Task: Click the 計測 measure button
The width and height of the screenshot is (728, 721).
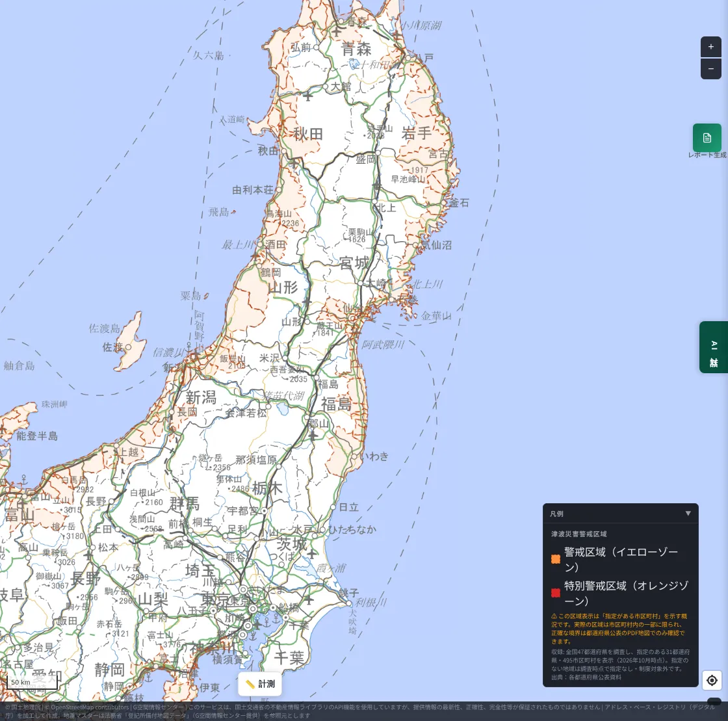Action: pyautogui.click(x=259, y=683)
